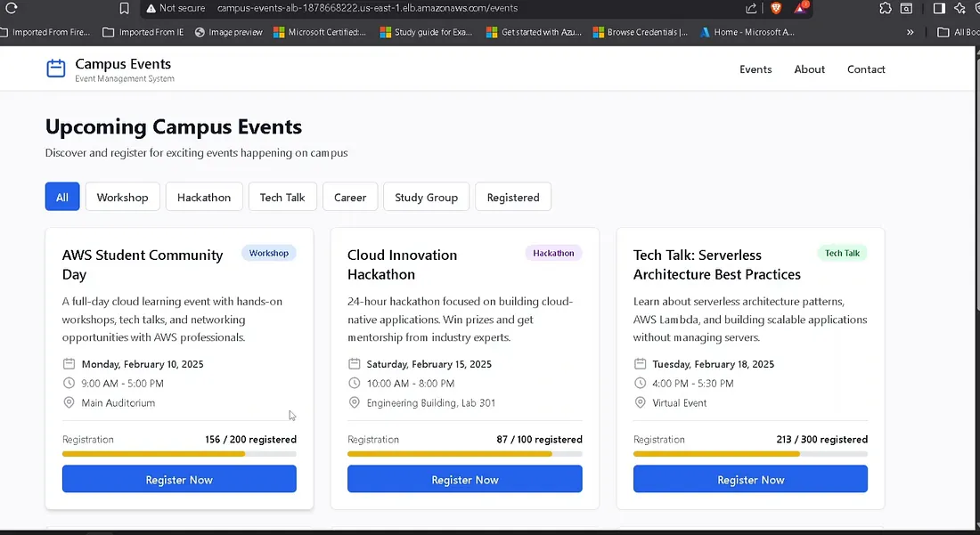Click the location pin beside Virtual Event
Viewport: 980px width, 535px height.
[x=640, y=402]
